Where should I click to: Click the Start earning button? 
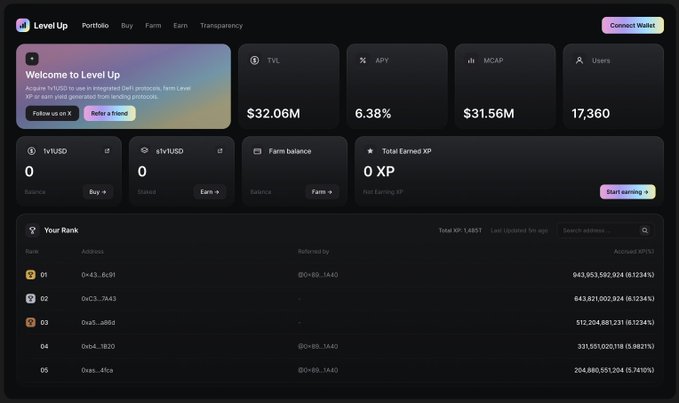pyautogui.click(x=627, y=192)
